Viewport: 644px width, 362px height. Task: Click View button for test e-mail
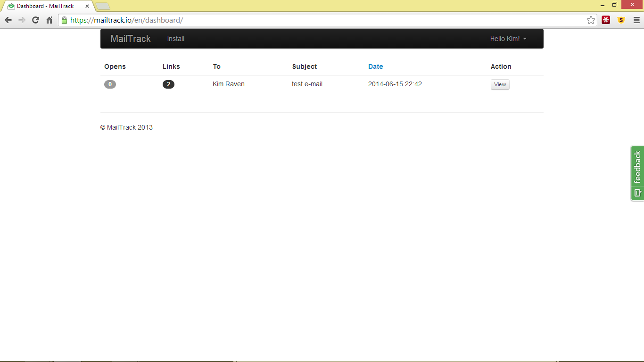[500, 84]
